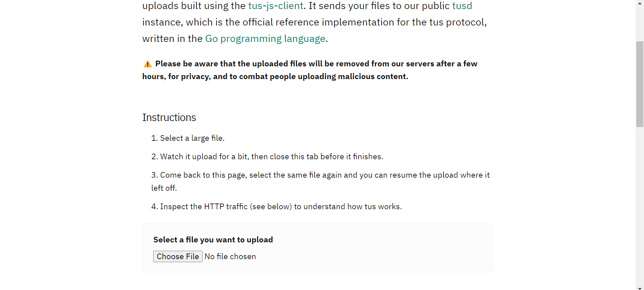
Task: Click "uploads built using the" text
Action: (194, 6)
